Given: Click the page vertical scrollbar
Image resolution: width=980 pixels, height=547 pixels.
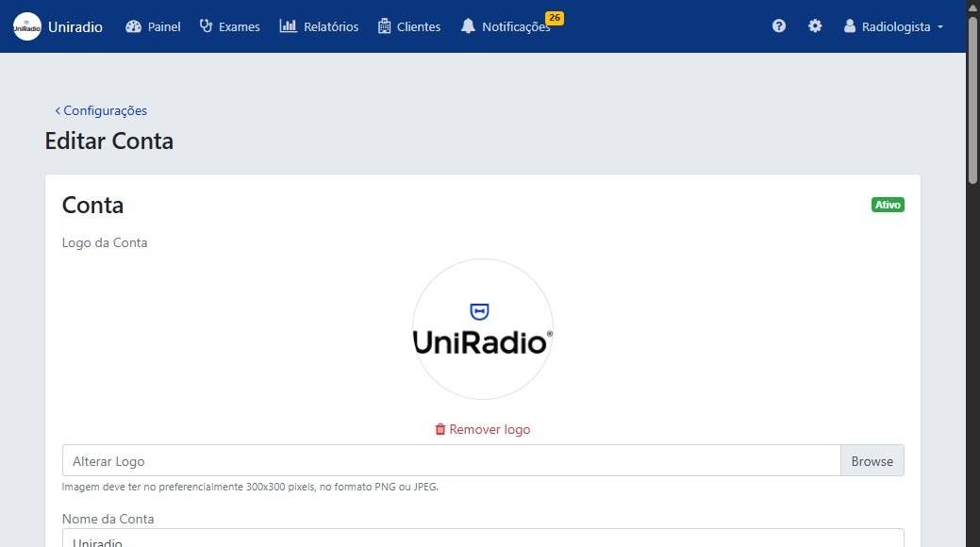Looking at the screenshot, I should click(x=972, y=283).
